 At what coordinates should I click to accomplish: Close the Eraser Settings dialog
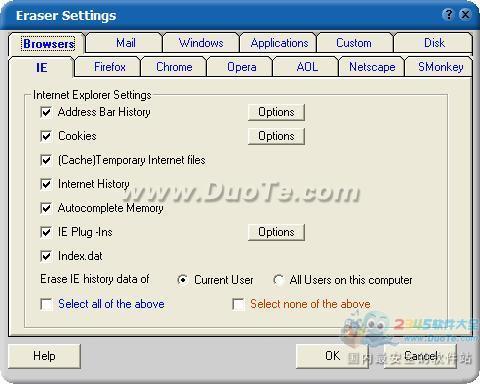point(465,14)
